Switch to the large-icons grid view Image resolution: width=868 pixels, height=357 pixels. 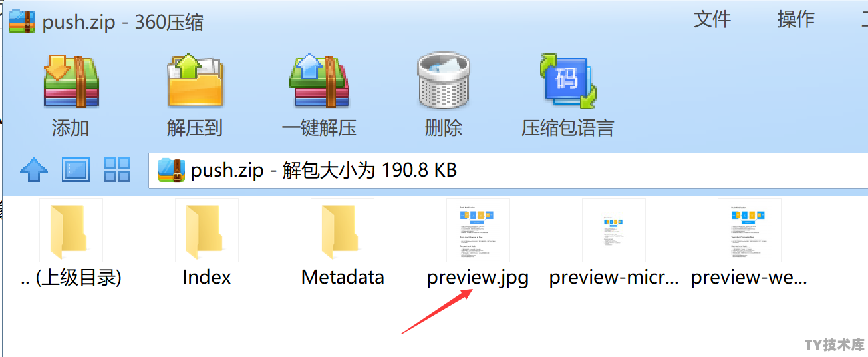[x=117, y=170]
